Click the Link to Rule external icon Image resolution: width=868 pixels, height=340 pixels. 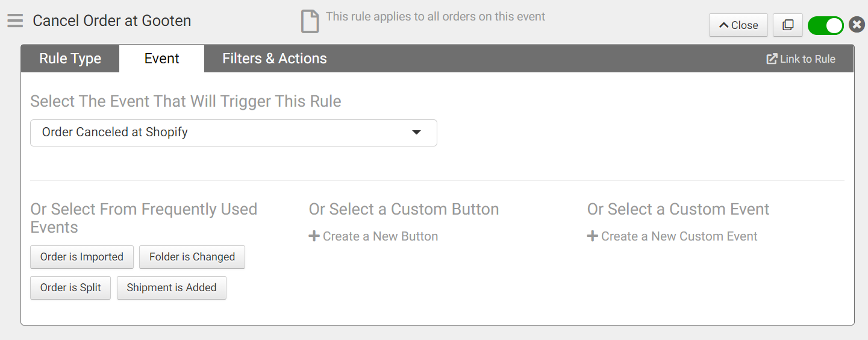pos(771,59)
